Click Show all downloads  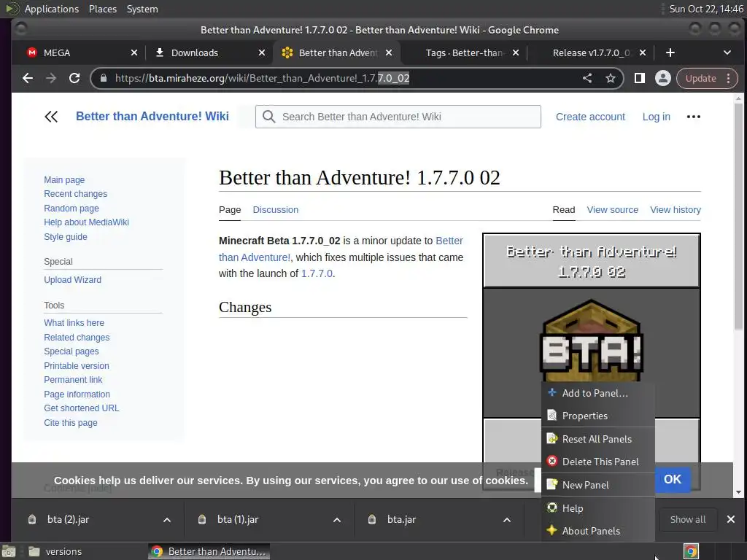[687, 519]
